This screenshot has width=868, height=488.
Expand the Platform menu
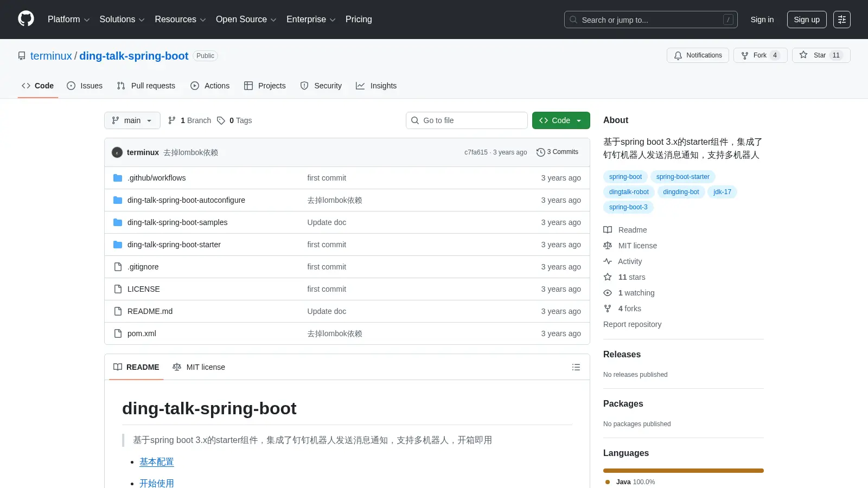tap(68, 20)
